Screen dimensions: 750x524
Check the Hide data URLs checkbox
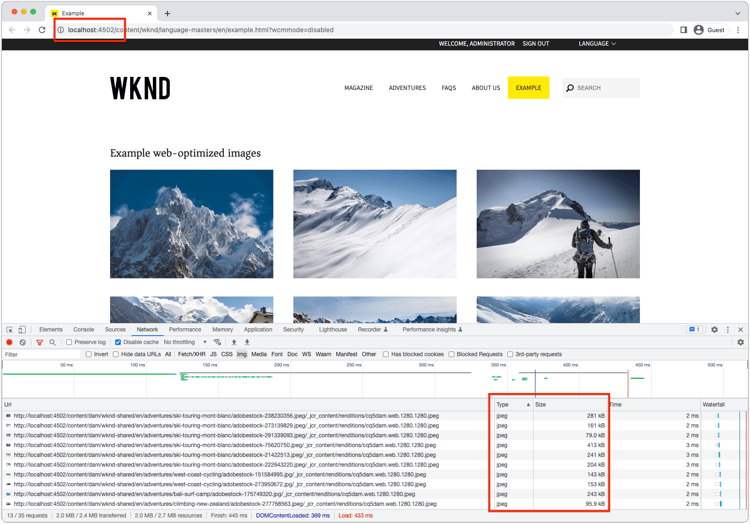[116, 354]
